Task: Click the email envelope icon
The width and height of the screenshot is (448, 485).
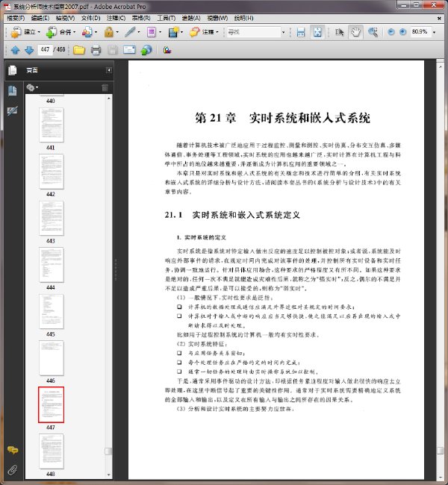Action: [129, 50]
